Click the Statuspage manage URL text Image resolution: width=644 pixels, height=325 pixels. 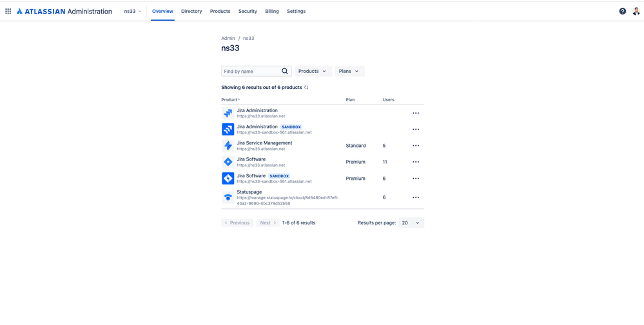288,201
